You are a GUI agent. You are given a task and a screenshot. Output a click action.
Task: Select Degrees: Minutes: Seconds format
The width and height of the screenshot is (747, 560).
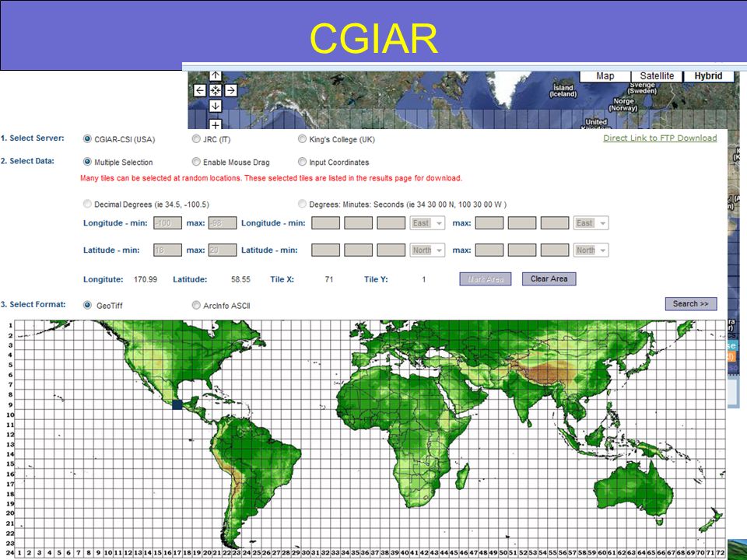click(x=302, y=204)
